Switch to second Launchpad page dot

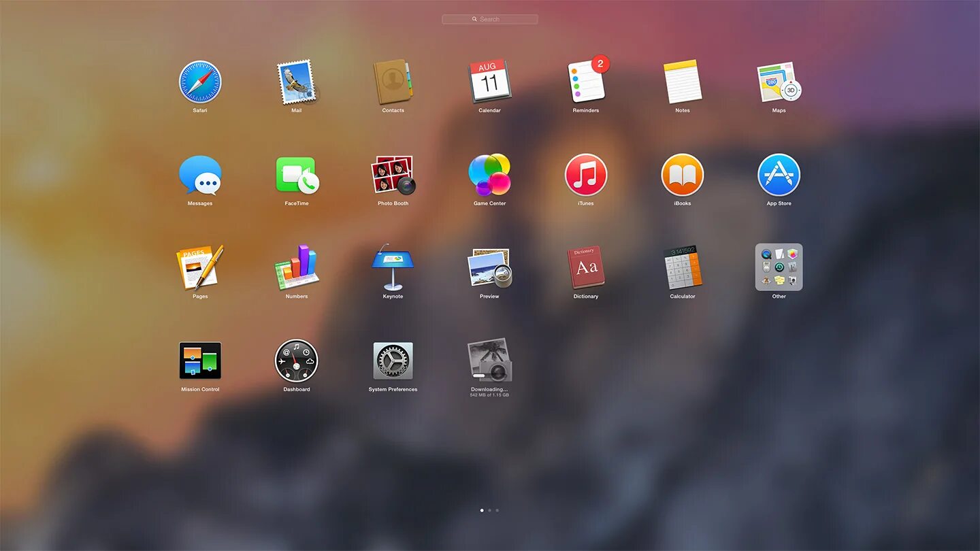coord(489,510)
